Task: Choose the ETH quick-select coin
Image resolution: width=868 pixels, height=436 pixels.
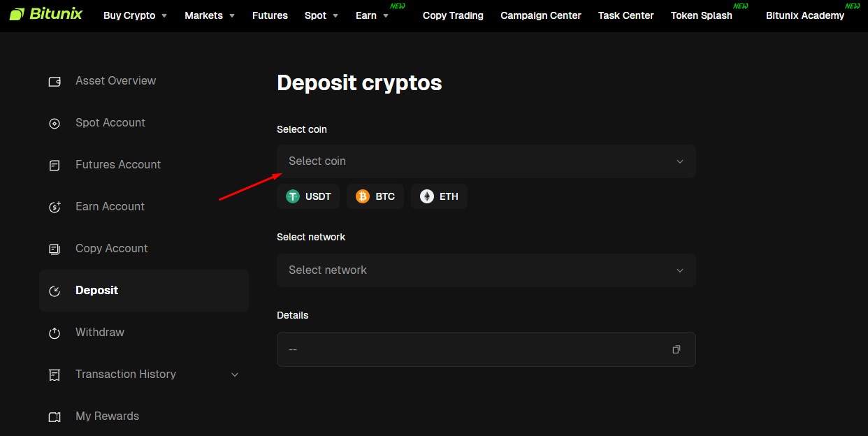Action: pyautogui.click(x=439, y=196)
